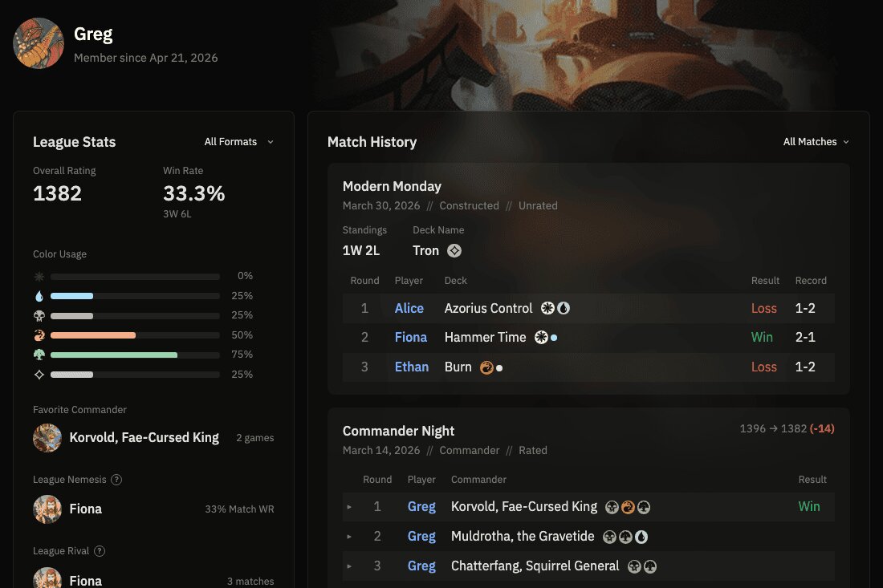The height and width of the screenshot is (588, 883).
Task: Expand round 3 Chatterfang row
Action: [349, 566]
